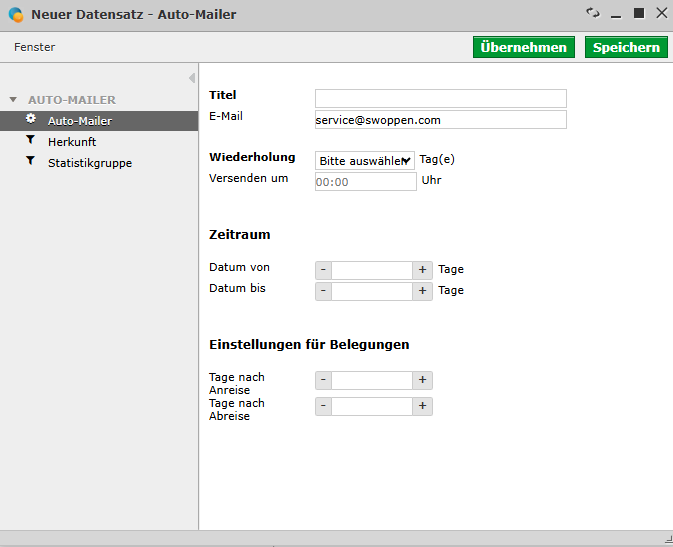Viewport: 673px width, 547px height.
Task: Click the Auto-Mailer gear icon in sidebar
Action: point(31,119)
